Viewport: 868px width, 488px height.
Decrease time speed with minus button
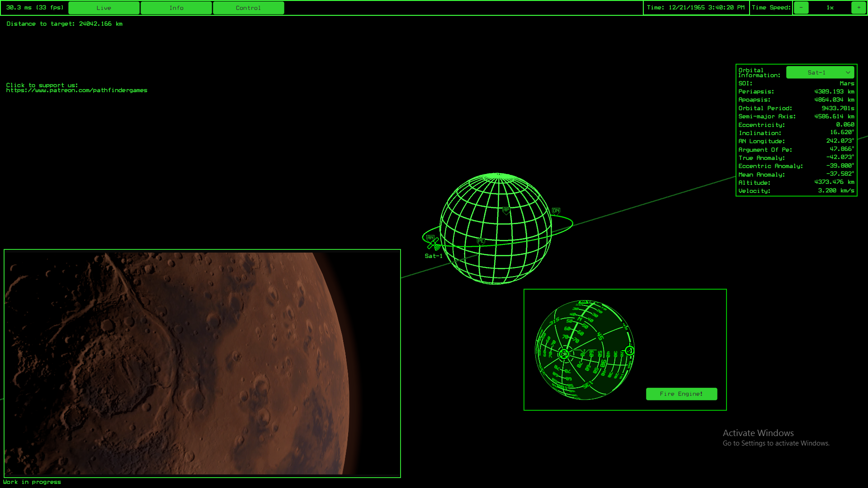coord(801,8)
